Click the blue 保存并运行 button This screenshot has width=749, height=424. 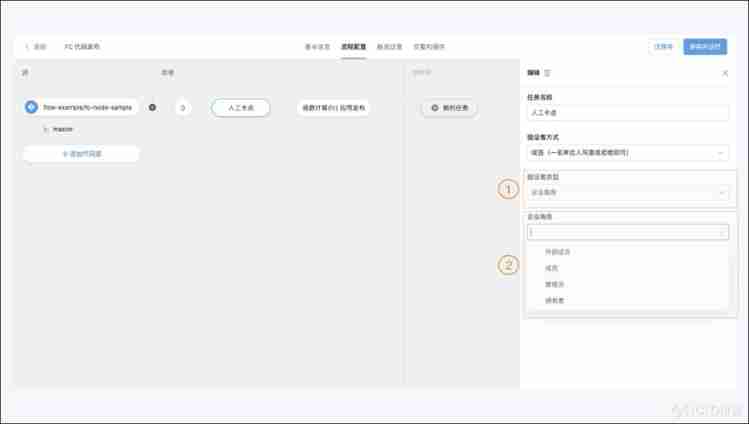[x=705, y=47]
